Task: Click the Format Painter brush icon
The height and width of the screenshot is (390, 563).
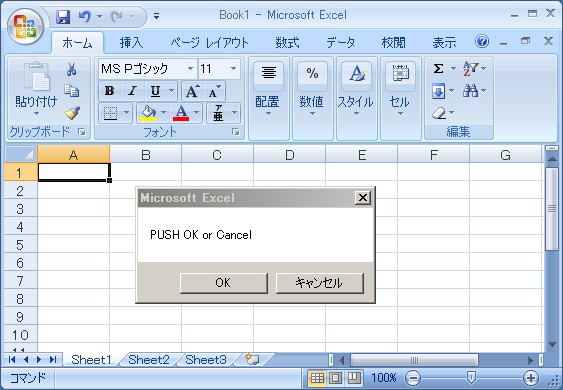Action: tap(72, 113)
